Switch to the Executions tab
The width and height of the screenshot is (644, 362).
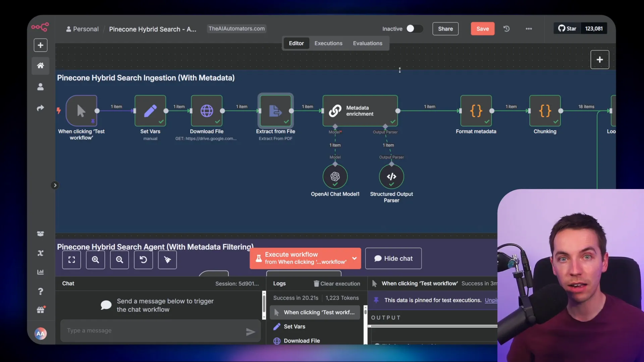[x=328, y=43]
